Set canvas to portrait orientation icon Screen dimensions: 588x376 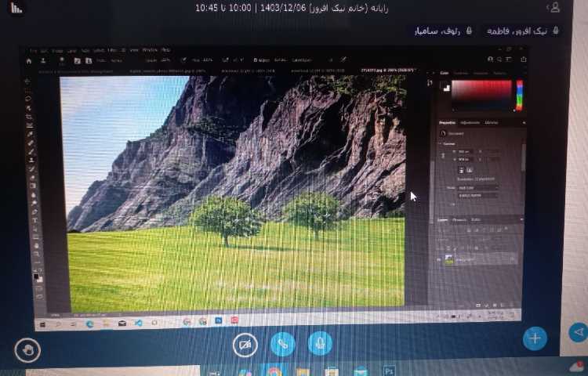point(462,171)
